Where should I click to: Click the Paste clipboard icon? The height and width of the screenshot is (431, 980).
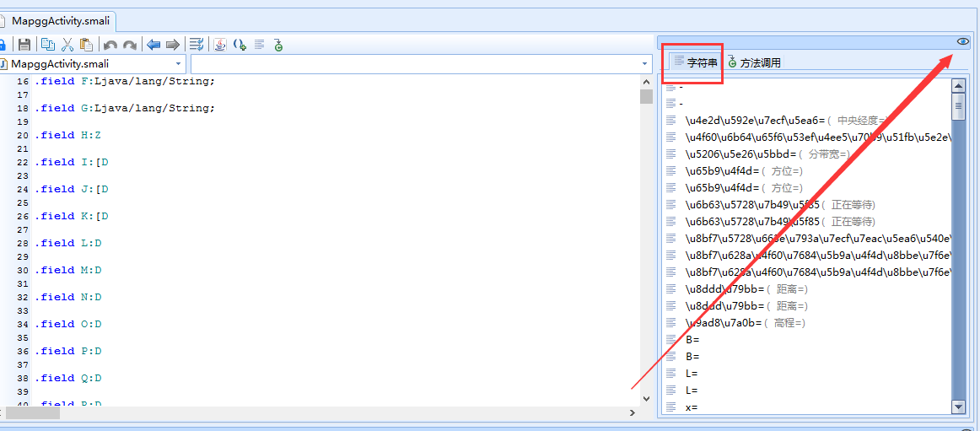(86, 45)
